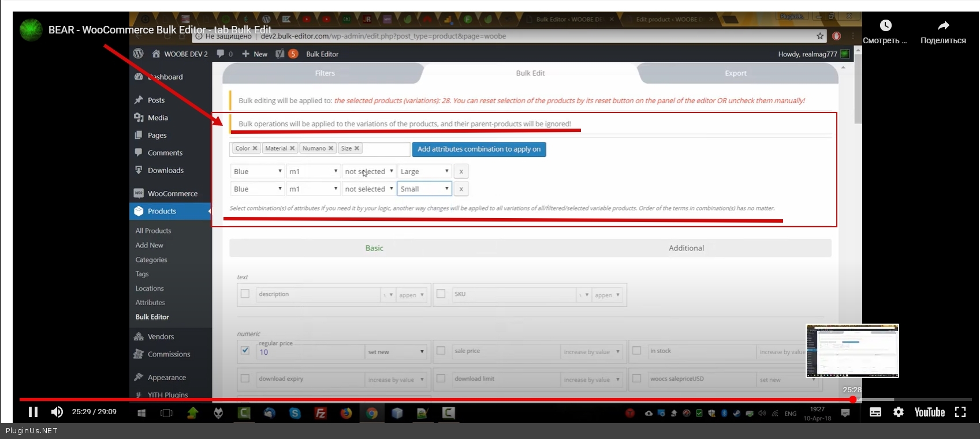Open video on YouTube logo

click(929, 412)
